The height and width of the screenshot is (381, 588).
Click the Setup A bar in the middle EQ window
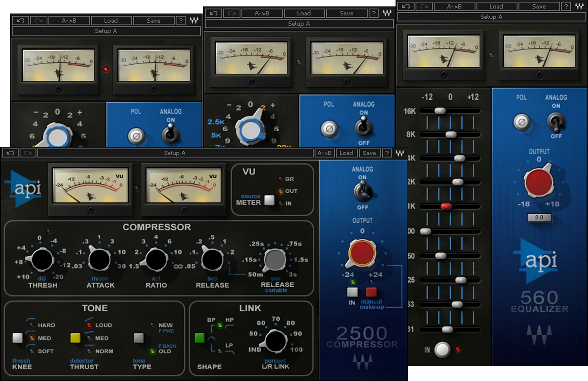[x=299, y=24]
